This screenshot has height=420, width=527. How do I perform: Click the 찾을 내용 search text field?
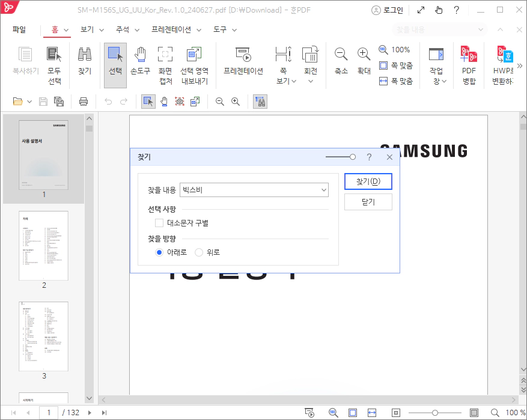coord(249,190)
